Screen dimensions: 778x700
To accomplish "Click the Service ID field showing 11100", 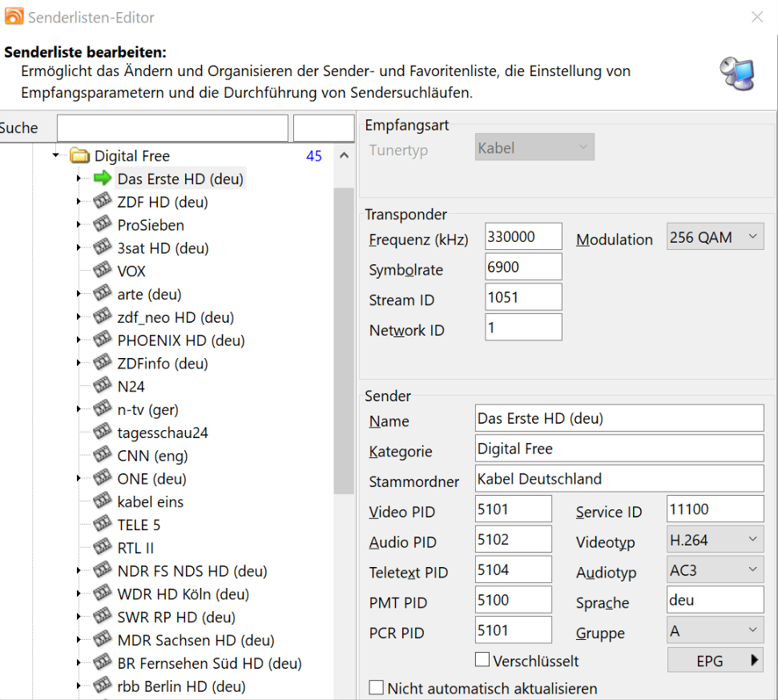I will pos(715,509).
